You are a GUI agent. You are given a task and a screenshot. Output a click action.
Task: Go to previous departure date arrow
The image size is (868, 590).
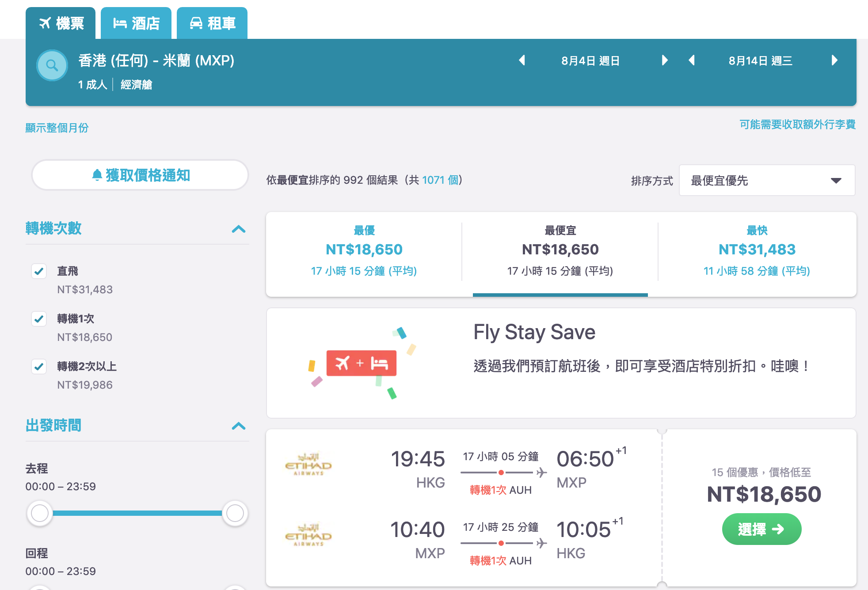pos(522,61)
